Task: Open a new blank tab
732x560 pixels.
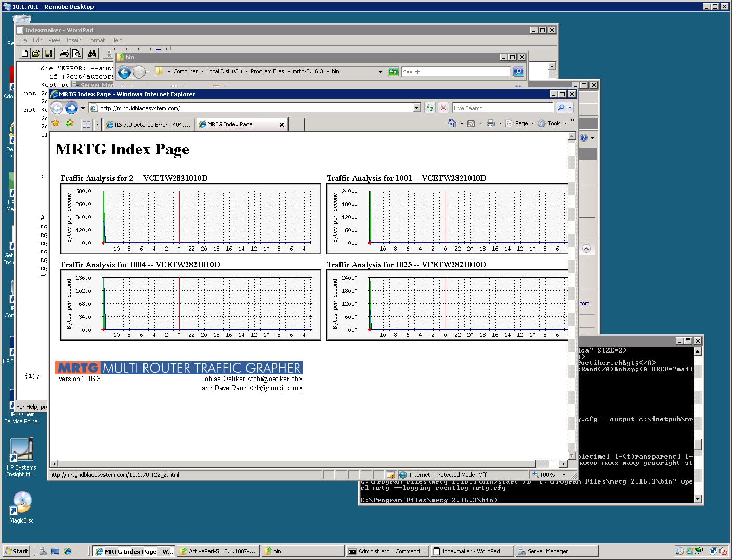Action: pyautogui.click(x=296, y=124)
